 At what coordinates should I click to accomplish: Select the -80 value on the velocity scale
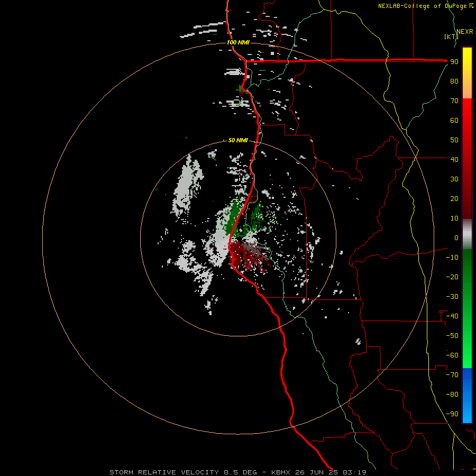click(452, 395)
